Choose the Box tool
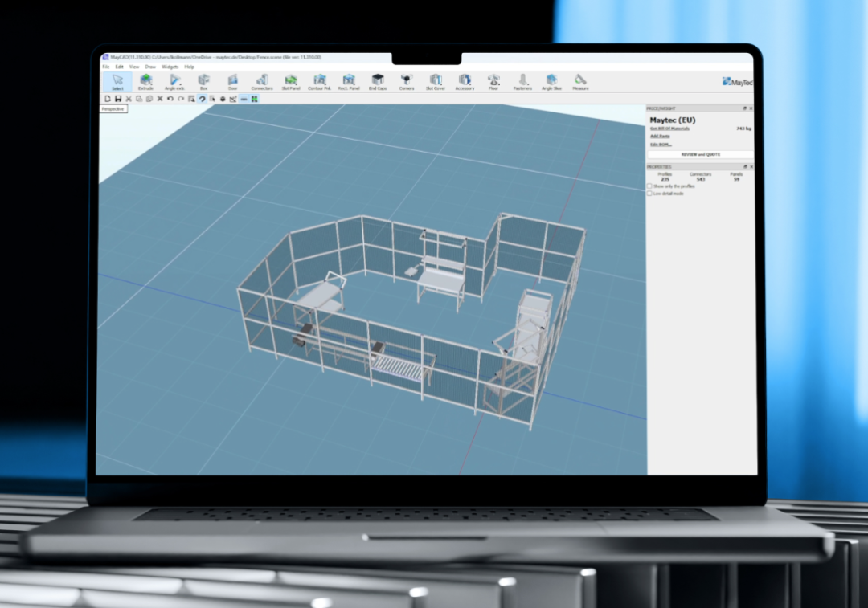This screenshot has height=608, width=868. pyautogui.click(x=203, y=82)
